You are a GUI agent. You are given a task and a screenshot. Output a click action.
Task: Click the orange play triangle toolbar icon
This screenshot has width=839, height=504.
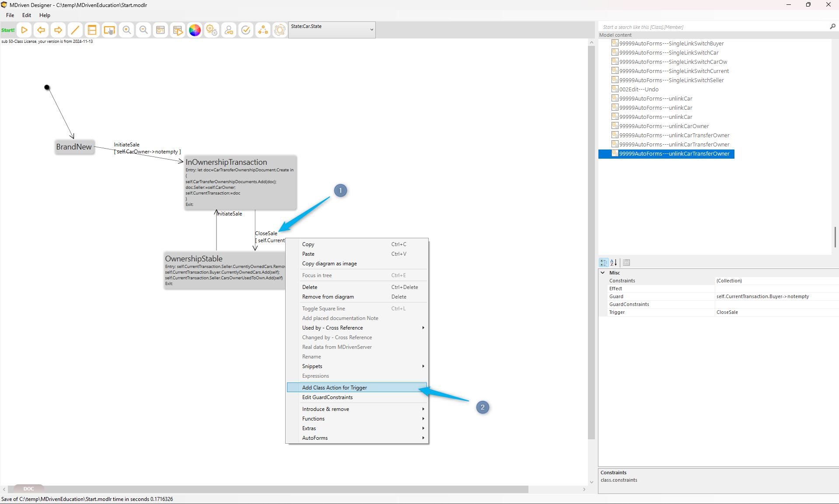24,30
